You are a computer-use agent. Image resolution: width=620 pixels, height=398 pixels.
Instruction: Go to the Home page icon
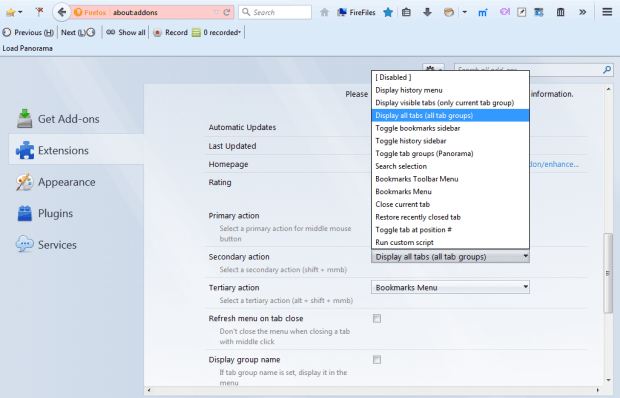click(x=324, y=12)
